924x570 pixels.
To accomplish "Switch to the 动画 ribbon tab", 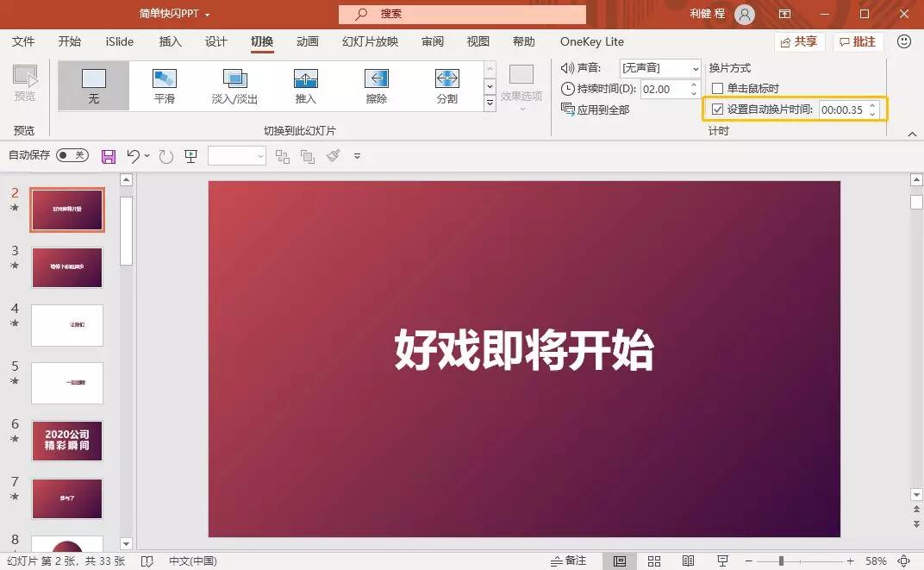I will coord(308,41).
